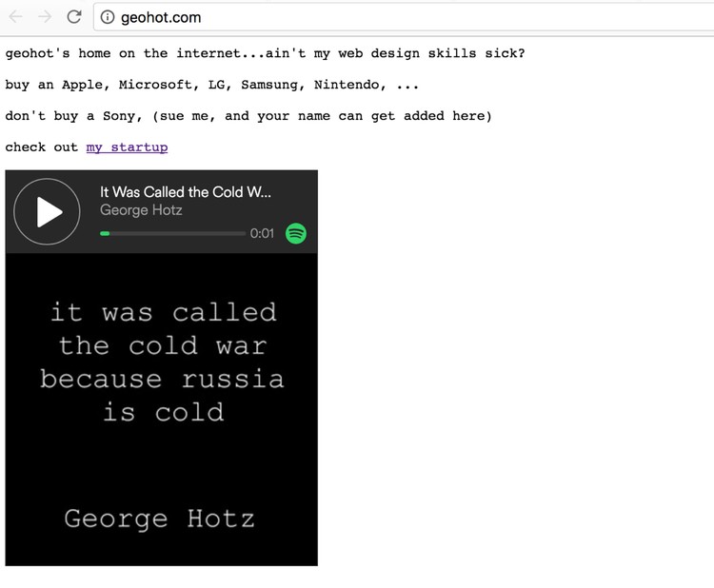Image resolution: width=714 pixels, height=588 pixels.
Task: Open Spotify via the green logo
Action: [x=296, y=233]
